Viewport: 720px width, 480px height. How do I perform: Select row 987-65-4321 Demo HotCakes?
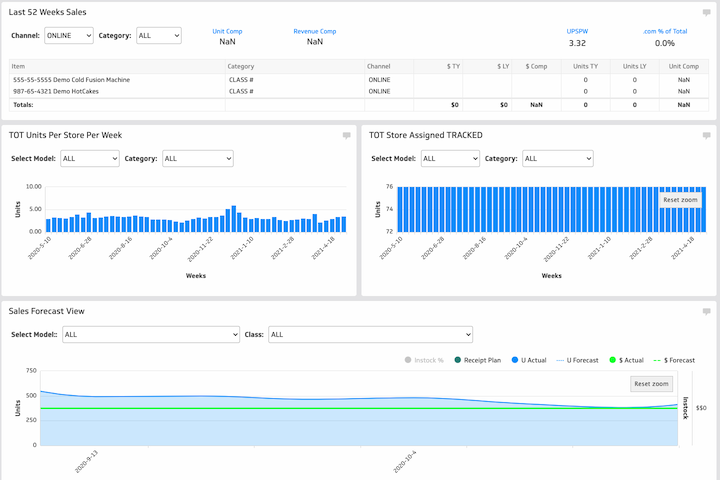359,91
